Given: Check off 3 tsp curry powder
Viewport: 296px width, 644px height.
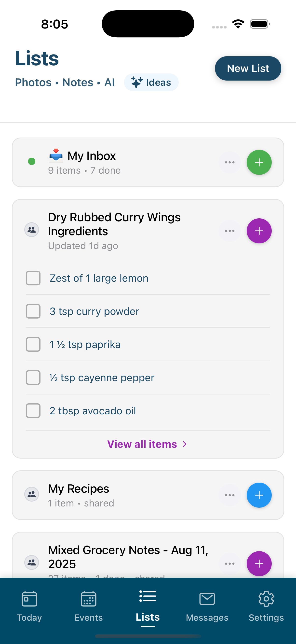Looking at the screenshot, I should tap(33, 311).
